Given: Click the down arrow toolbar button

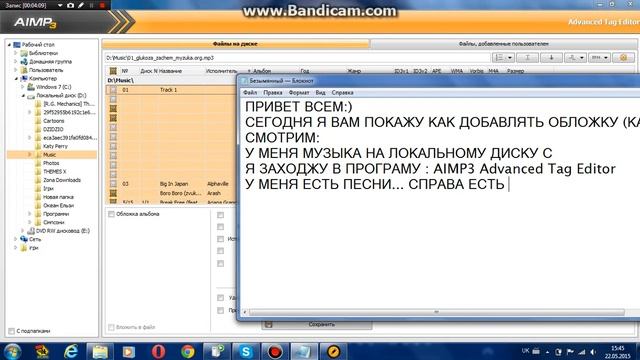Looking at the screenshot, I should pos(551,58).
